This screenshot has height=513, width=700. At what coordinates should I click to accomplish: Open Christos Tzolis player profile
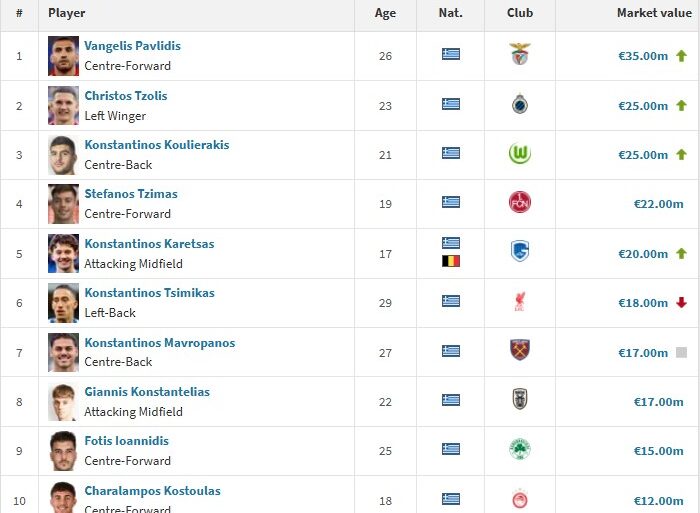126,96
